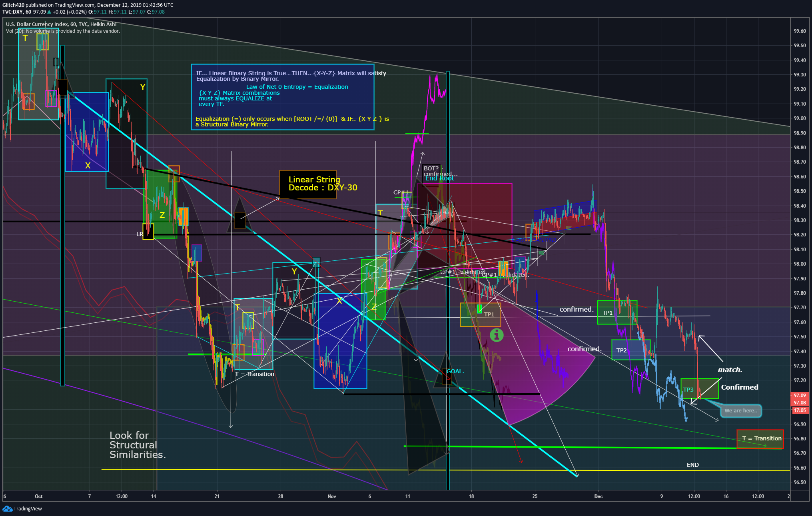
Task: Select the 'END' label above the yellow line
Action: point(692,465)
